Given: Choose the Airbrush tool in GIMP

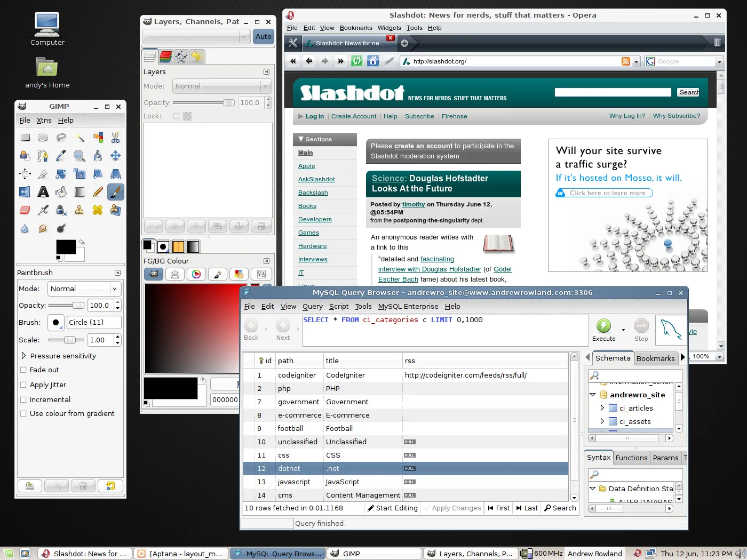Looking at the screenshot, I should tap(43, 210).
